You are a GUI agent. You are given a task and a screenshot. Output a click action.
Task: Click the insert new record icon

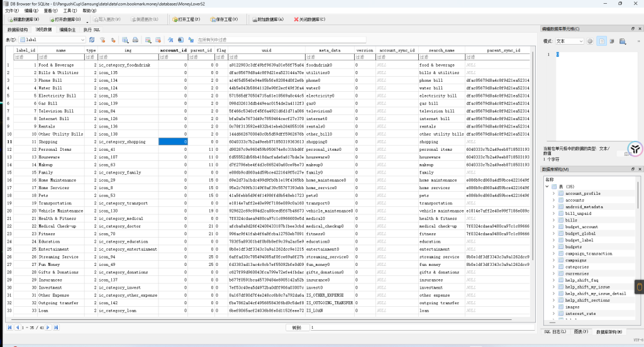click(x=148, y=40)
